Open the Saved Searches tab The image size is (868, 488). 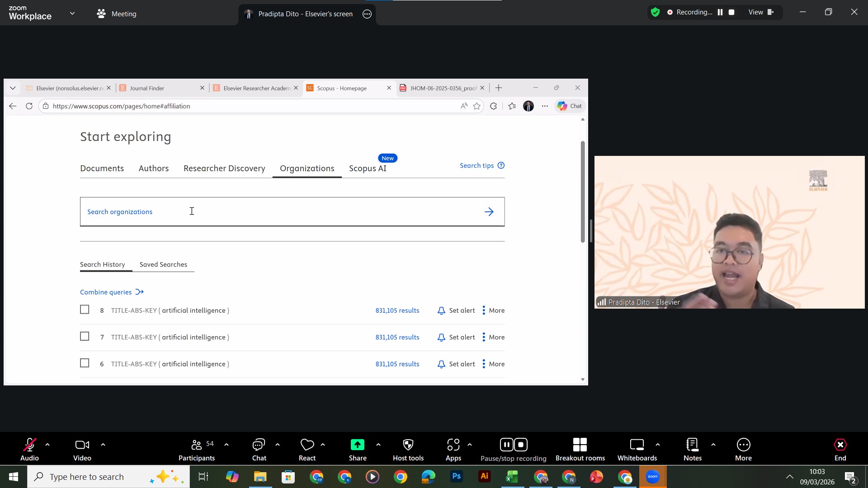pyautogui.click(x=163, y=264)
